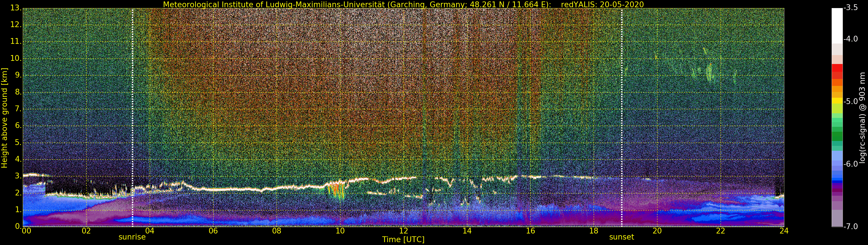Viewport: 868px width, 245px height.
Task: Click the height tick label '5.'
Action: pos(18,142)
